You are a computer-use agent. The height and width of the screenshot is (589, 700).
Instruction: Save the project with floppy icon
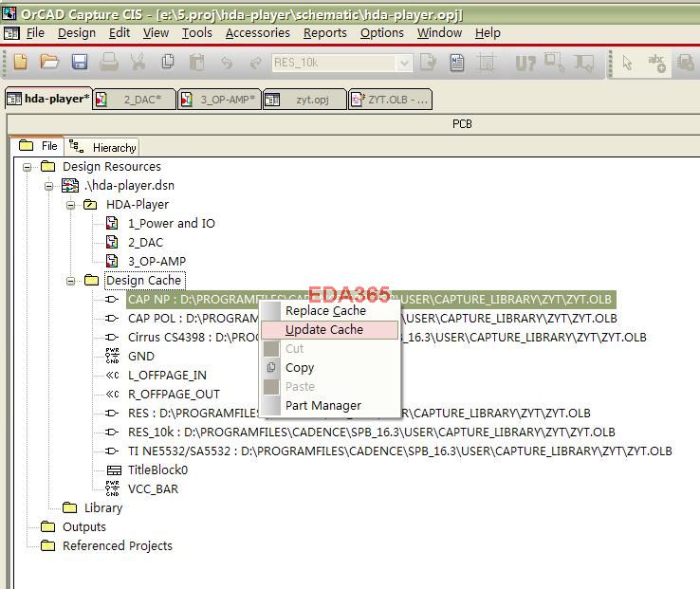80,62
